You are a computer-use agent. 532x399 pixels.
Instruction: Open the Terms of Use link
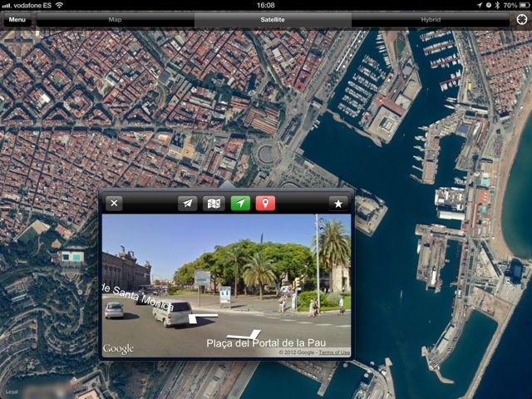(334, 352)
